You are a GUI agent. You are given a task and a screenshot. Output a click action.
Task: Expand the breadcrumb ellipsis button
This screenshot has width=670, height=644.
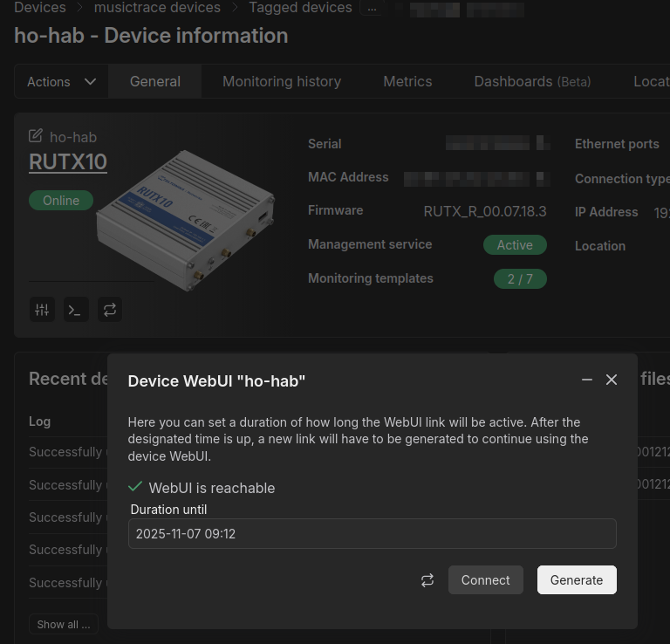(373, 8)
